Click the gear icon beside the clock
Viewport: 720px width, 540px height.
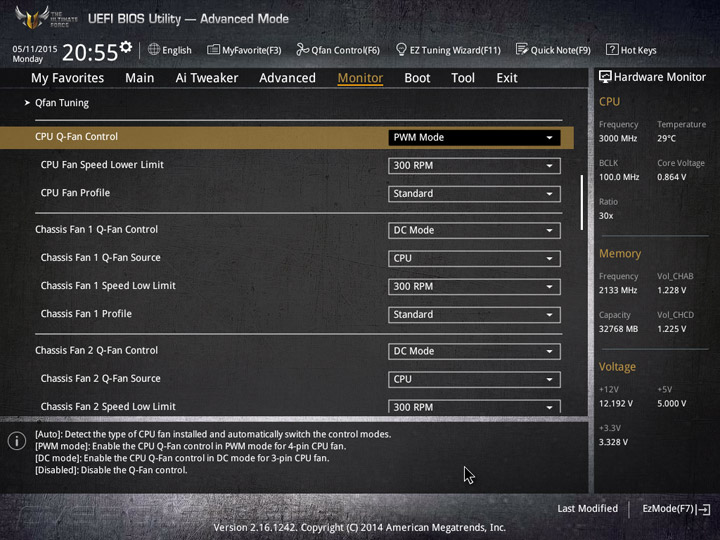click(126, 47)
